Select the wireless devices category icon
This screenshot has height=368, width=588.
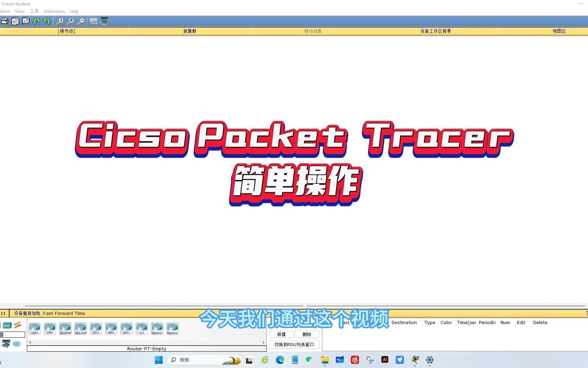tap(7, 325)
